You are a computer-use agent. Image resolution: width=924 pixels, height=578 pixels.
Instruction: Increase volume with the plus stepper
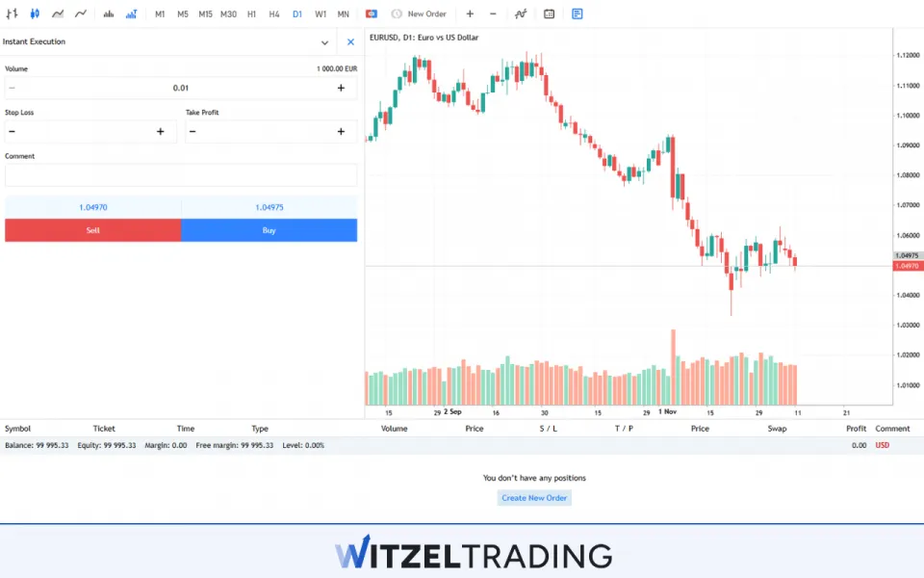click(341, 88)
